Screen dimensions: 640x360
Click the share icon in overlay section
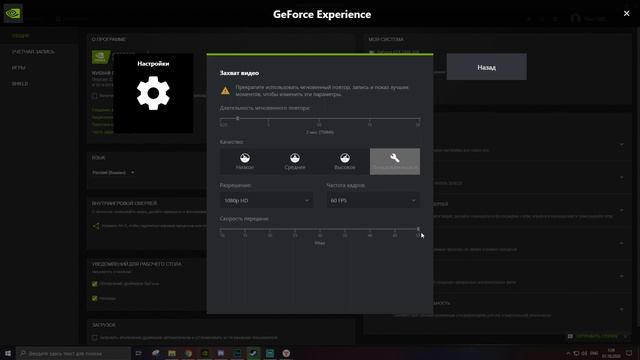(96, 226)
